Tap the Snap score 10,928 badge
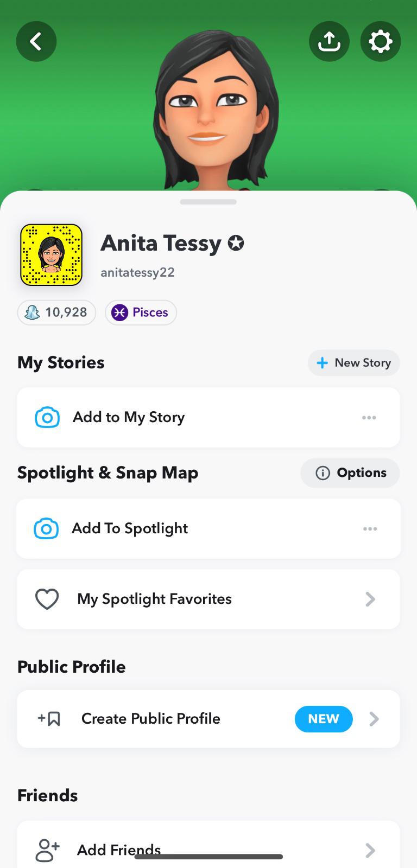Image resolution: width=417 pixels, height=868 pixels. click(x=56, y=312)
